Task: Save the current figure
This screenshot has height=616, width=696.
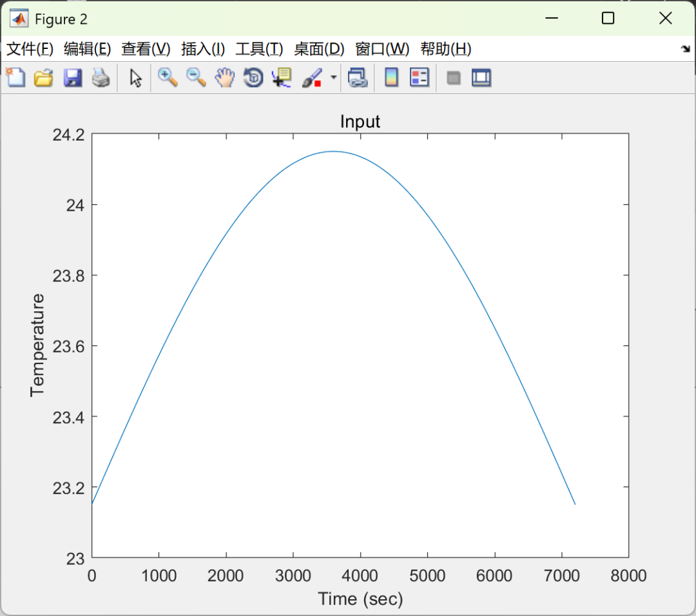Action: click(x=72, y=77)
